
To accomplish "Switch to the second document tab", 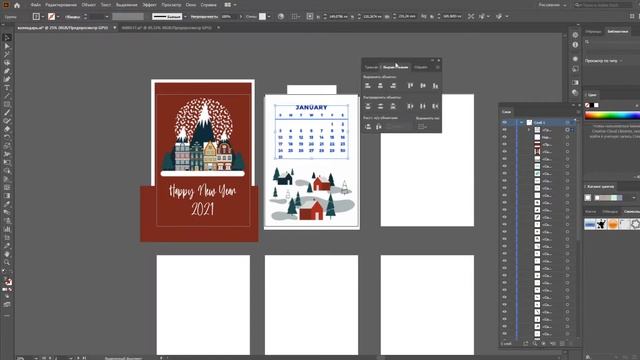I will click(x=167, y=28).
